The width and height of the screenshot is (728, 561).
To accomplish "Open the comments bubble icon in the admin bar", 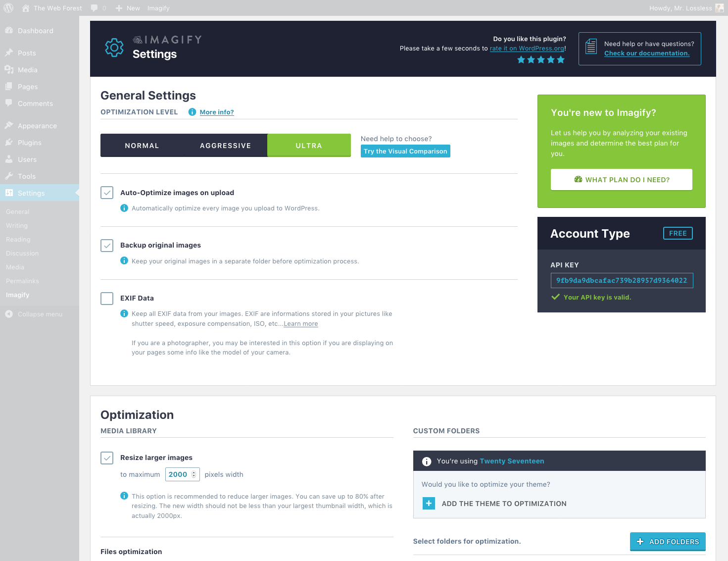I will click(x=94, y=8).
